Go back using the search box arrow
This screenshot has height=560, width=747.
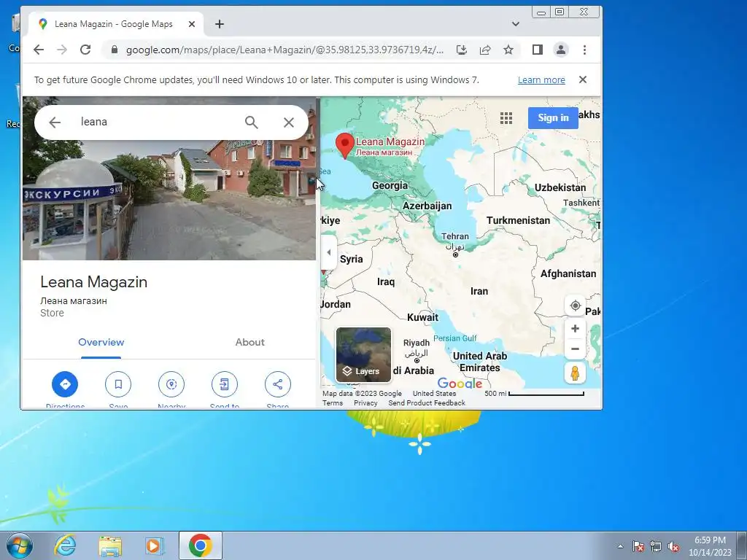[x=55, y=122]
